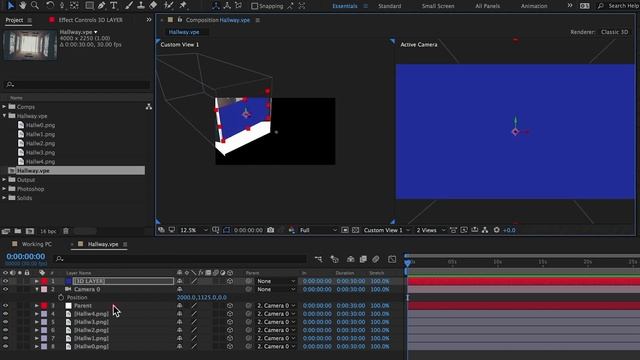Image resolution: width=640 pixels, height=360 pixels.
Task: Select the Type text tool
Action: pos(113,5)
